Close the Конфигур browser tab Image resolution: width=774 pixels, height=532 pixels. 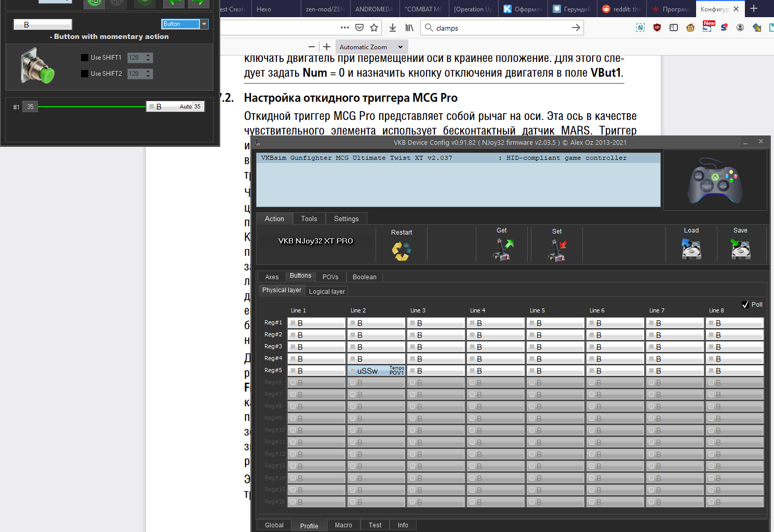[736, 9]
